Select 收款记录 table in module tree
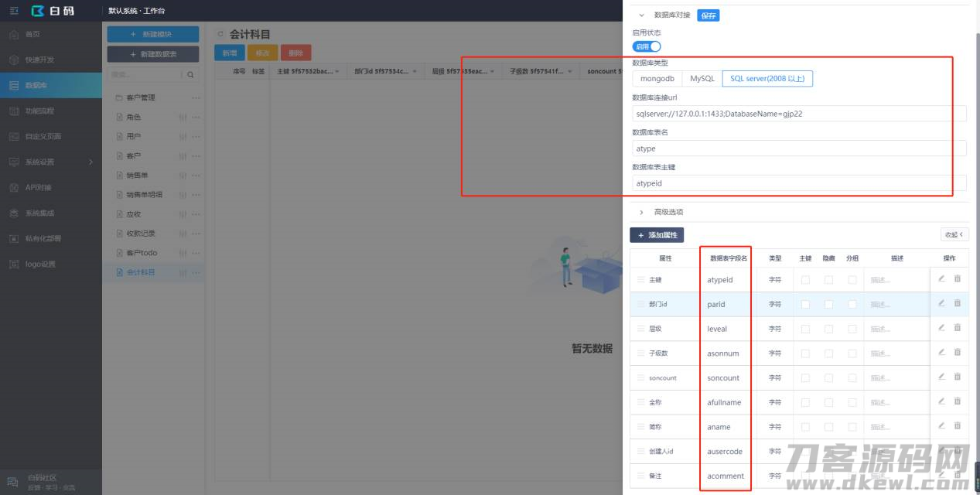 pos(141,233)
